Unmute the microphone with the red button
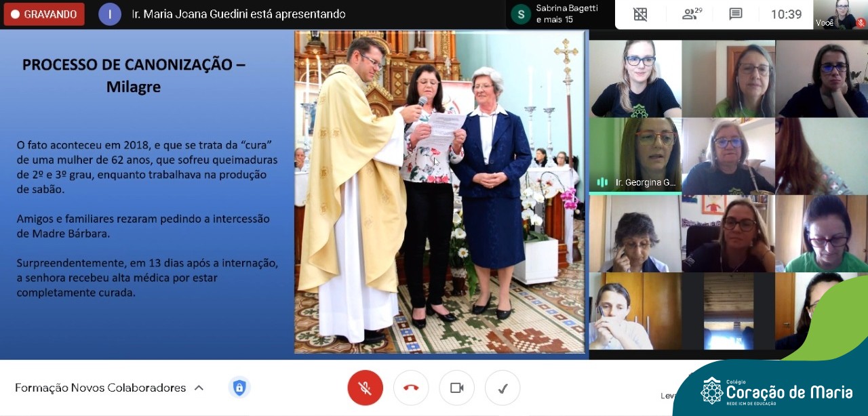 click(x=365, y=388)
